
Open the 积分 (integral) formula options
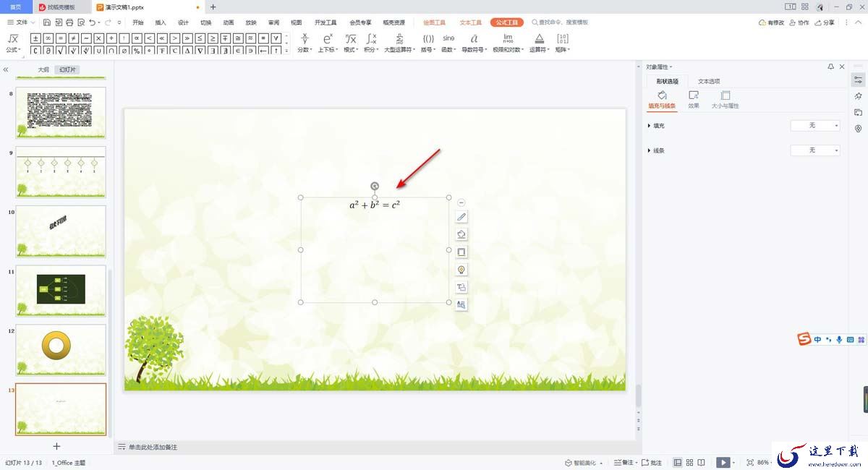pyautogui.click(x=370, y=42)
